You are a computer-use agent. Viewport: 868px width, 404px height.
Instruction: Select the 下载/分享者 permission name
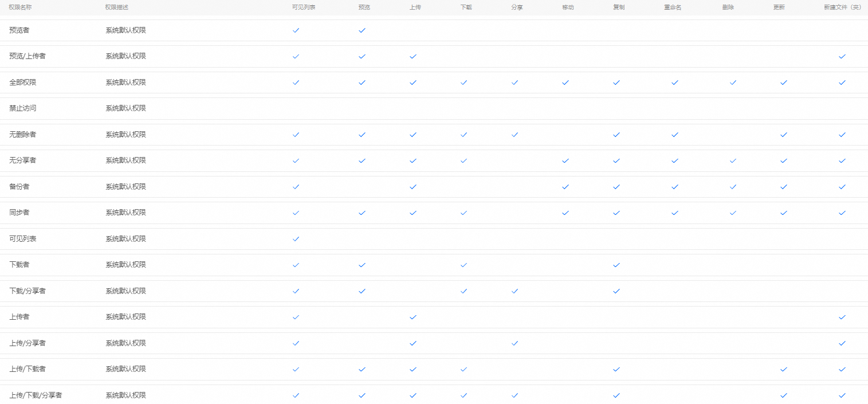[28, 291]
